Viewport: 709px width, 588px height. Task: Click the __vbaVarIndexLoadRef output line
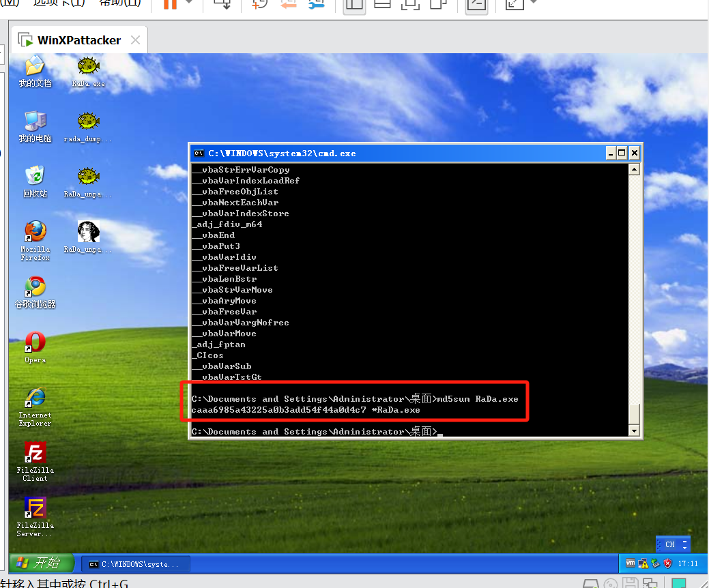point(246,181)
